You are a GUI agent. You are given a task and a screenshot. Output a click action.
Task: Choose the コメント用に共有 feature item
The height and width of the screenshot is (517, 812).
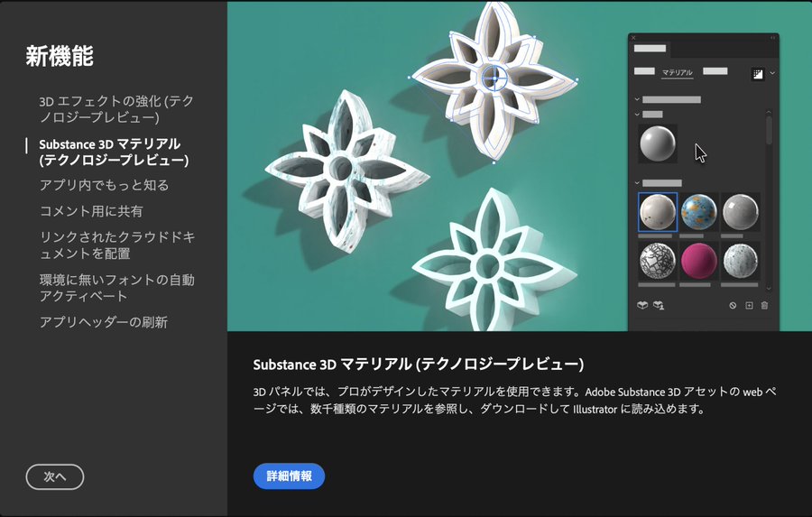click(91, 211)
